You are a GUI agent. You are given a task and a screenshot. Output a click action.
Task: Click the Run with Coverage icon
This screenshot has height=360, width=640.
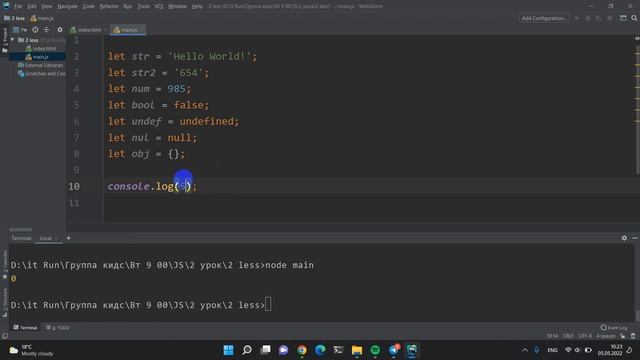(598, 18)
